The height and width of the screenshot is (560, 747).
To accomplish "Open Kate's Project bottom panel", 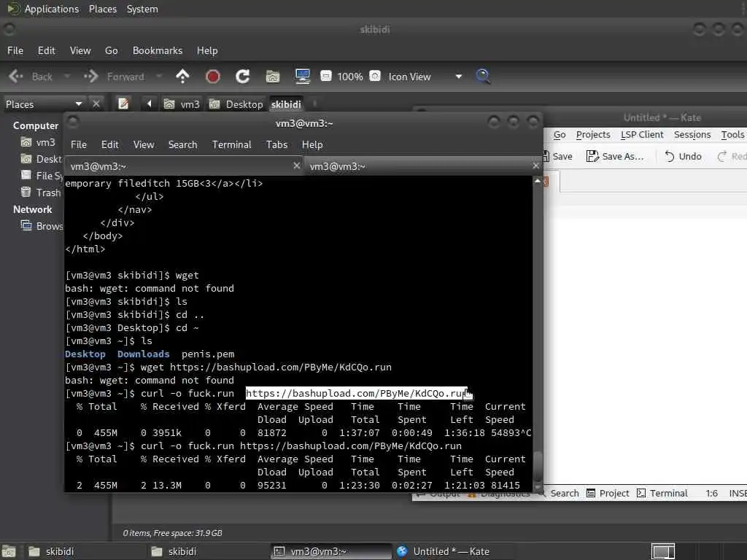I will point(608,494).
